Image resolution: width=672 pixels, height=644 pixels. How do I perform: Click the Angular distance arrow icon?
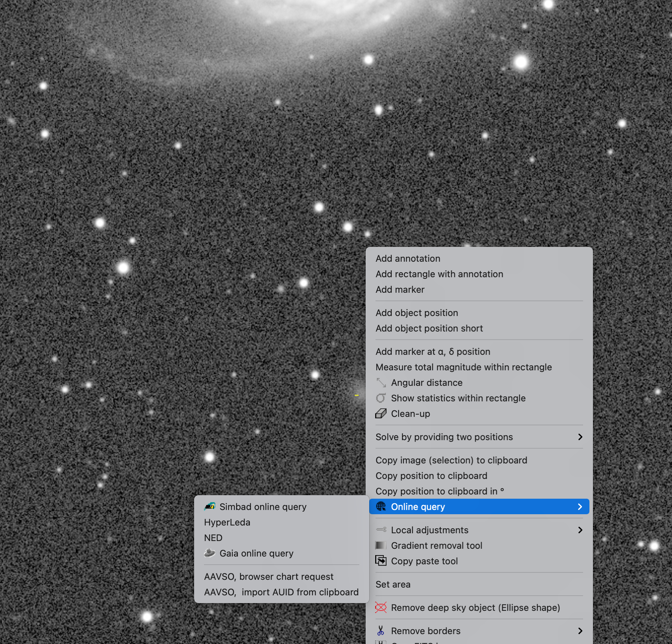(x=381, y=383)
